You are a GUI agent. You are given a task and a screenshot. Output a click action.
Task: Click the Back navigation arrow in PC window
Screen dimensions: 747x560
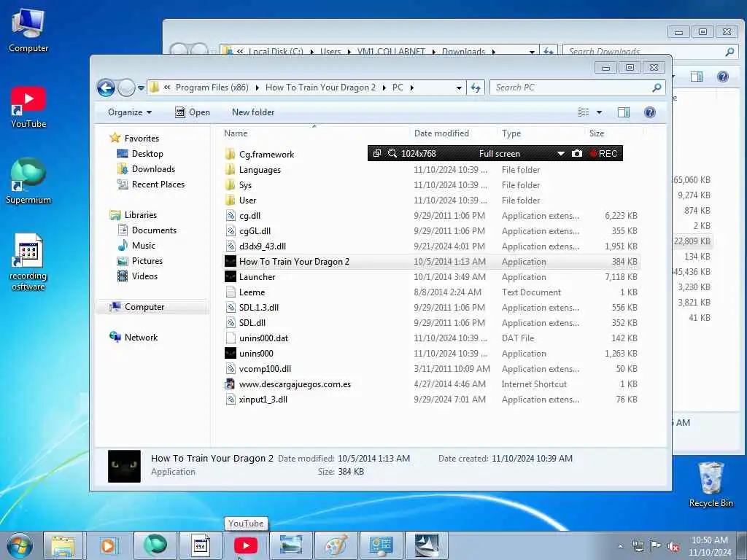tap(106, 87)
